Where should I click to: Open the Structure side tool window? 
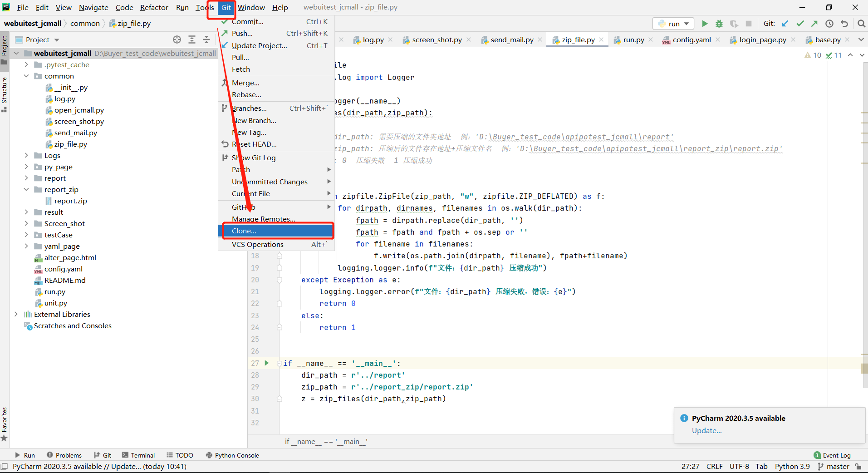[x=5, y=94]
